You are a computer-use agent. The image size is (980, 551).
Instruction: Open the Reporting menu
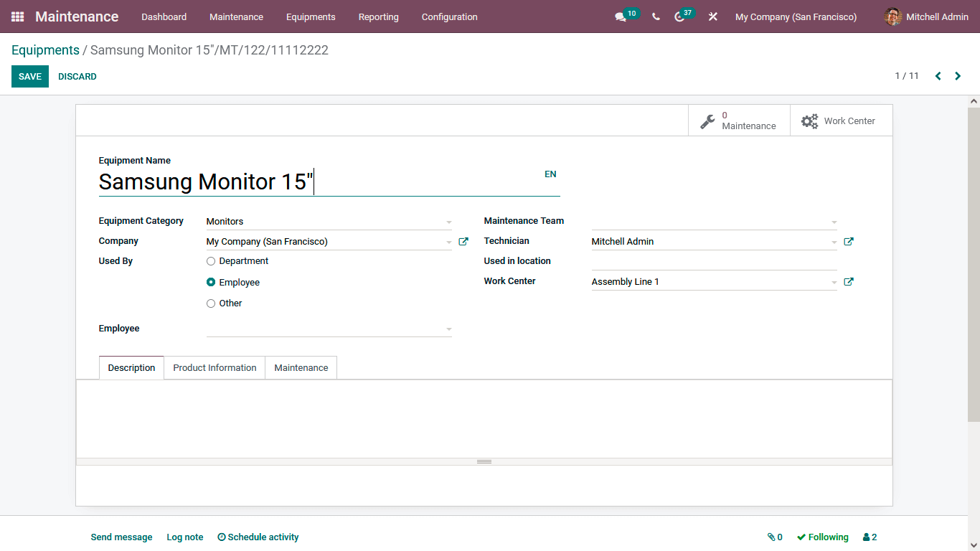(378, 17)
